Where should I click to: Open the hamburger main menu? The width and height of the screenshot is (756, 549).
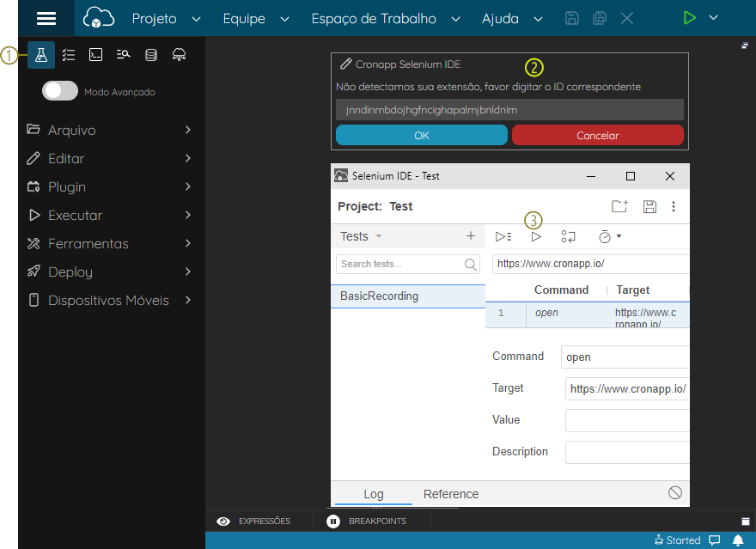tap(46, 18)
